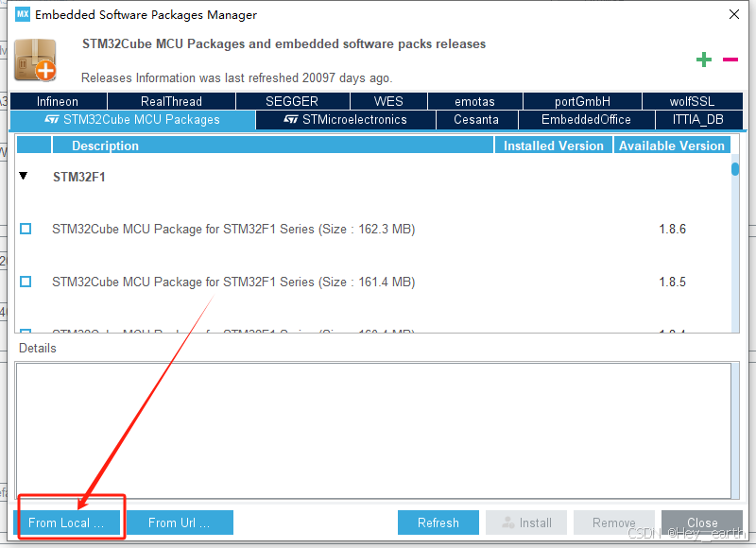The width and height of the screenshot is (756, 548).
Task: Check the STM32F1 162.3 MB package box
Action: (26, 229)
